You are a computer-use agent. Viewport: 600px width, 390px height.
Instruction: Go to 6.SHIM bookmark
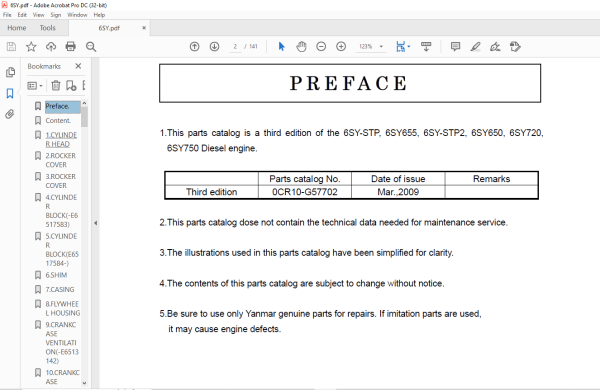point(56,275)
